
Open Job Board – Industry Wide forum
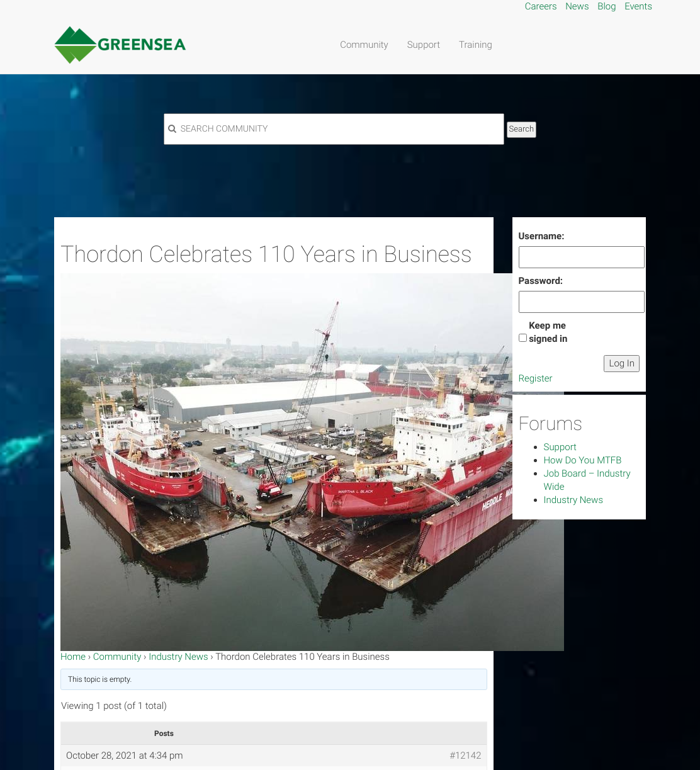pos(587,480)
